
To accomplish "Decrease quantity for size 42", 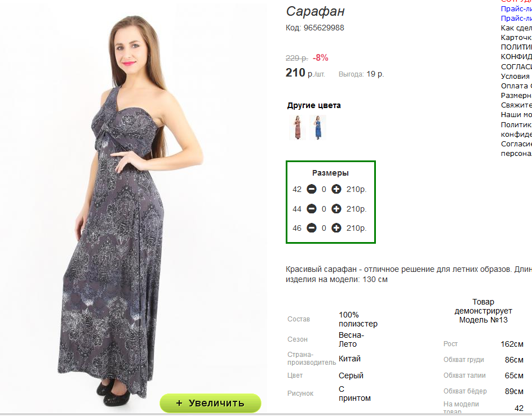I will (312, 189).
